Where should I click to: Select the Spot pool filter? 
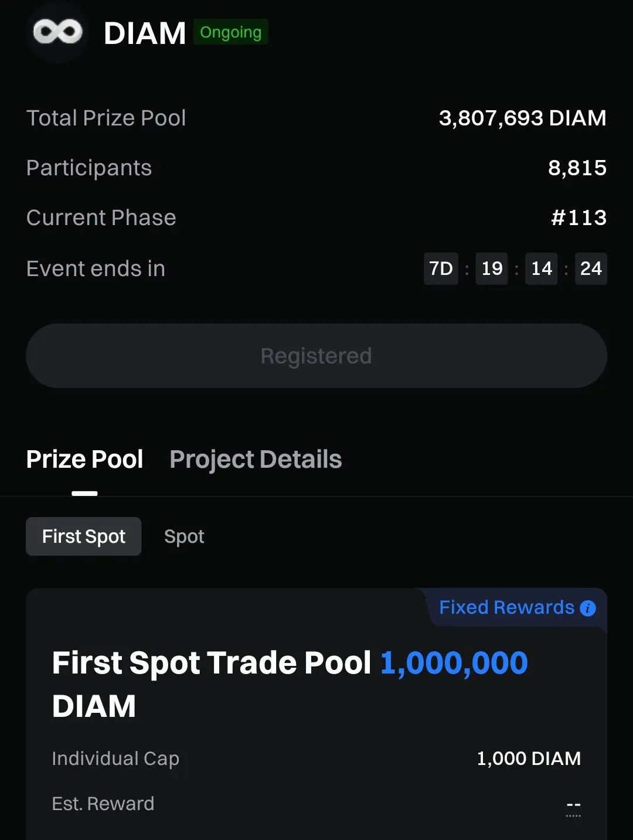(x=184, y=536)
